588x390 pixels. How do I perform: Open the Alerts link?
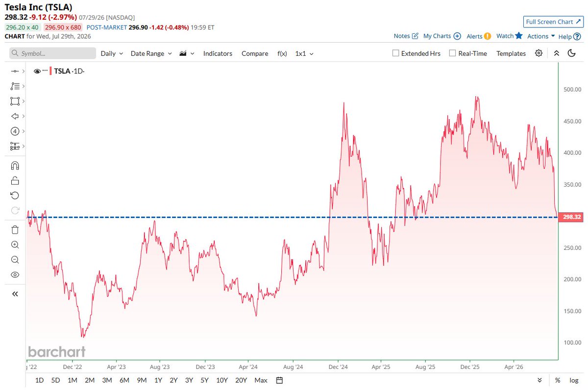[x=479, y=36]
